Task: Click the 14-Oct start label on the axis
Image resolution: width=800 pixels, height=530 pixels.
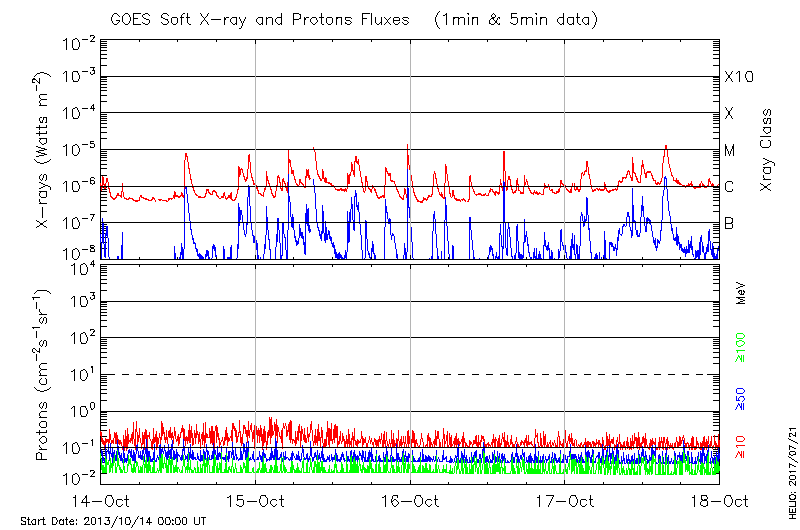Action: click(100, 500)
